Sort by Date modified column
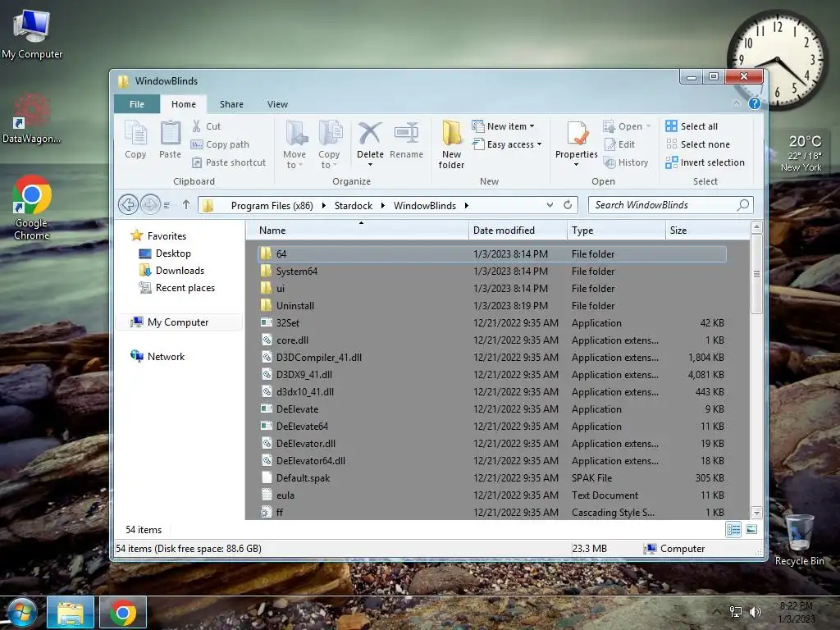The image size is (840, 630). pyautogui.click(x=518, y=231)
